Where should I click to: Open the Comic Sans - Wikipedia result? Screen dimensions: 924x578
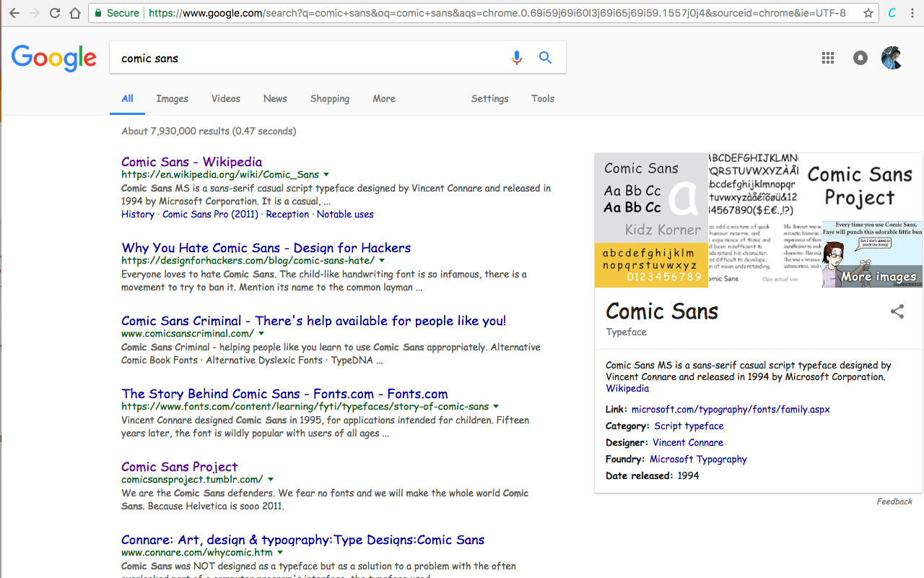192,162
